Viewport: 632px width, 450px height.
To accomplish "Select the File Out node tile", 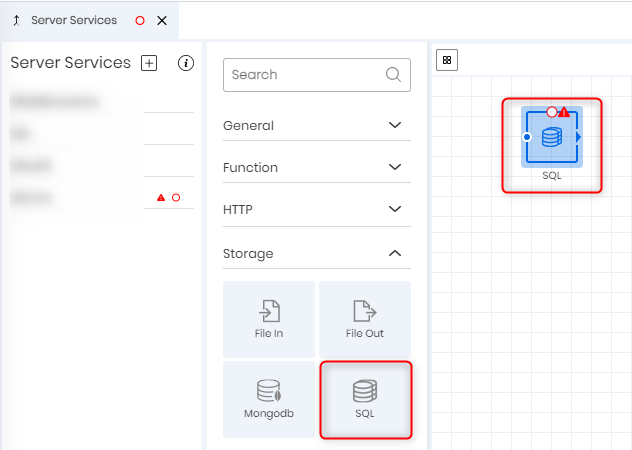I will (x=365, y=319).
